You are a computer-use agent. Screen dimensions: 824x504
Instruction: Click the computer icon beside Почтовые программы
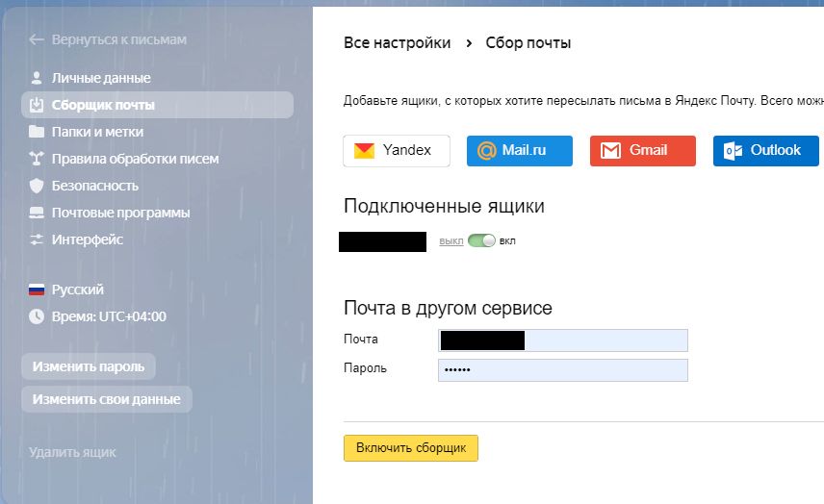coord(37,213)
